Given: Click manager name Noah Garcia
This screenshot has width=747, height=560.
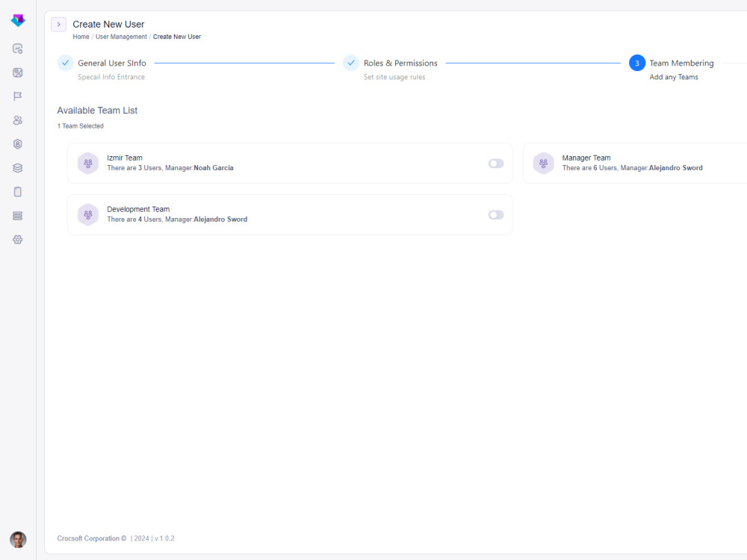Looking at the screenshot, I should click(x=214, y=167).
